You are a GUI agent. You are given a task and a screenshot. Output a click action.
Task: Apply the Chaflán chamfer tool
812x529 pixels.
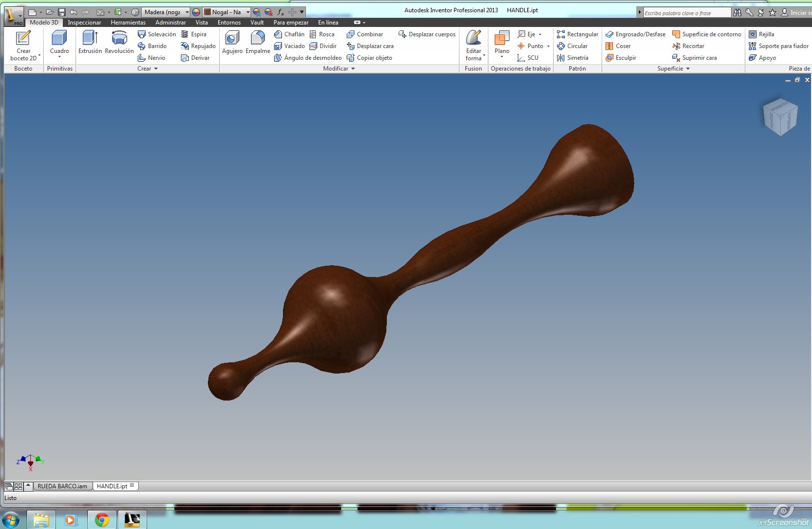point(289,34)
